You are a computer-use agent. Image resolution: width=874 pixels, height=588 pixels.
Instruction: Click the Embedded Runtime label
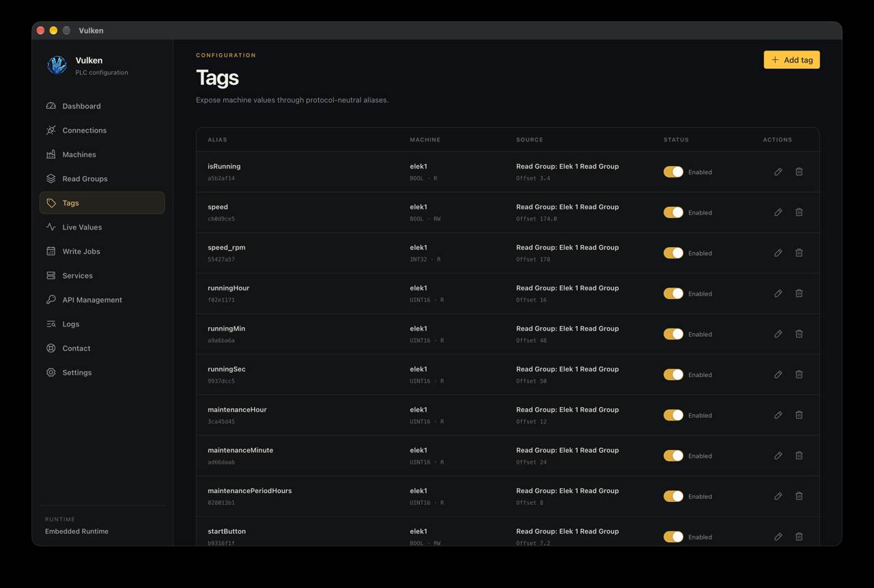(76, 531)
